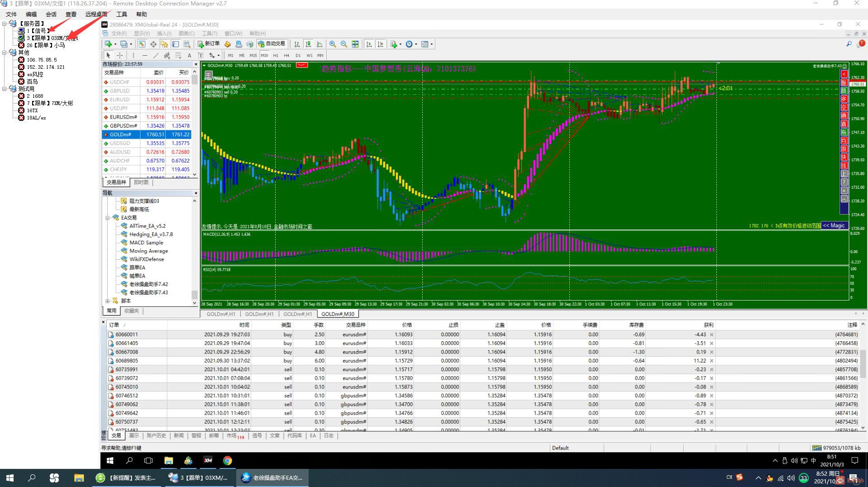
Task: Click the tile windows grid icon
Action: tap(355, 44)
